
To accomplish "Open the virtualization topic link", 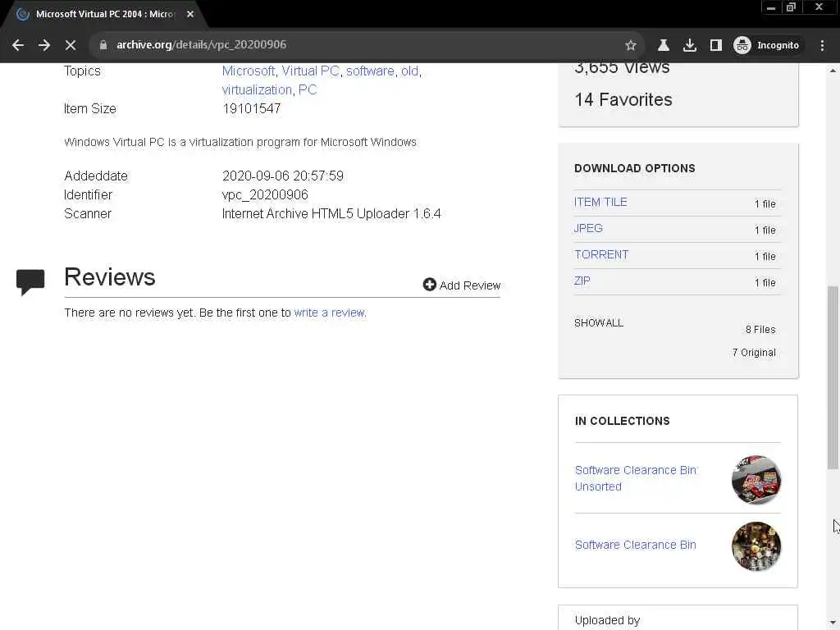I will [x=257, y=89].
